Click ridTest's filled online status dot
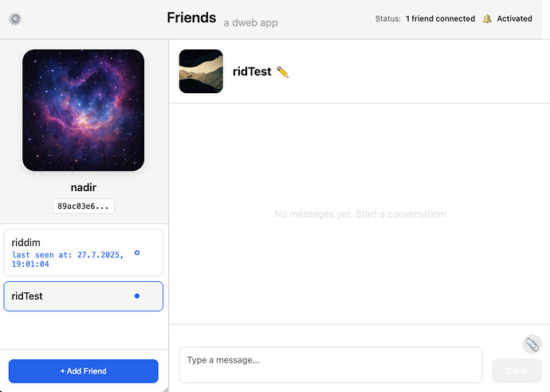Image resolution: width=550 pixels, height=392 pixels. 137,296
